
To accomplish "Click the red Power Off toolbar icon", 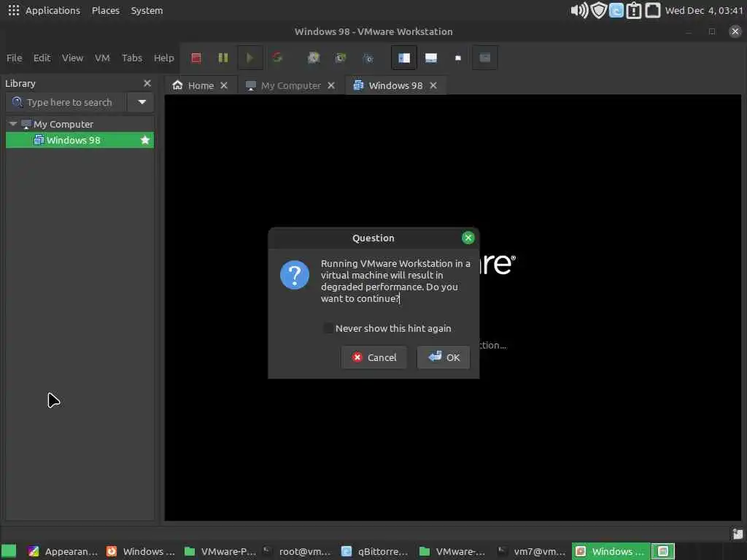I will (196, 58).
